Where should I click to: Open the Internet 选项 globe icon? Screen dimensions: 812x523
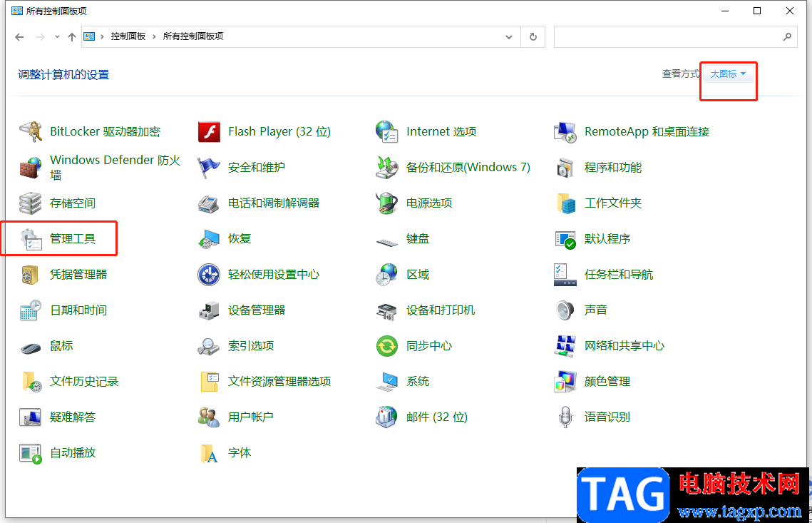[387, 132]
